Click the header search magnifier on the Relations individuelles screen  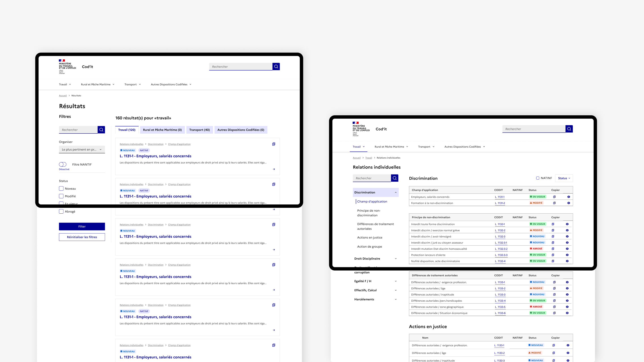(569, 129)
